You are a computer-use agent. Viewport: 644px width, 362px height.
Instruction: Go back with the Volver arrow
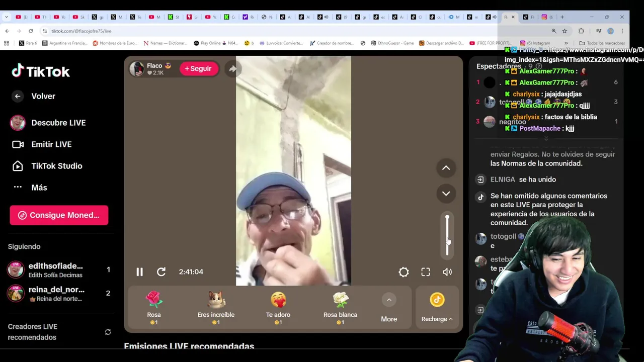point(18,96)
